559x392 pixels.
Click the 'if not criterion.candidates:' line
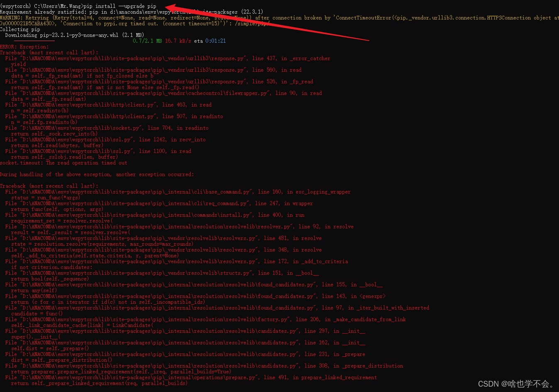(51, 267)
